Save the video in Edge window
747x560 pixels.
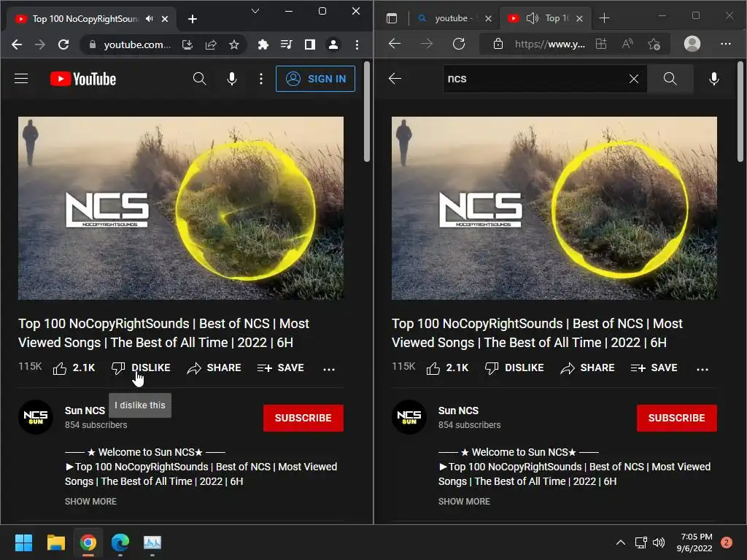pos(654,367)
